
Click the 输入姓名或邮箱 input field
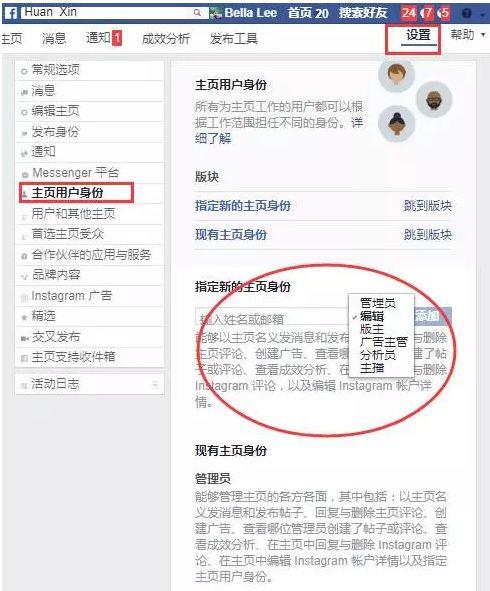pos(271,317)
